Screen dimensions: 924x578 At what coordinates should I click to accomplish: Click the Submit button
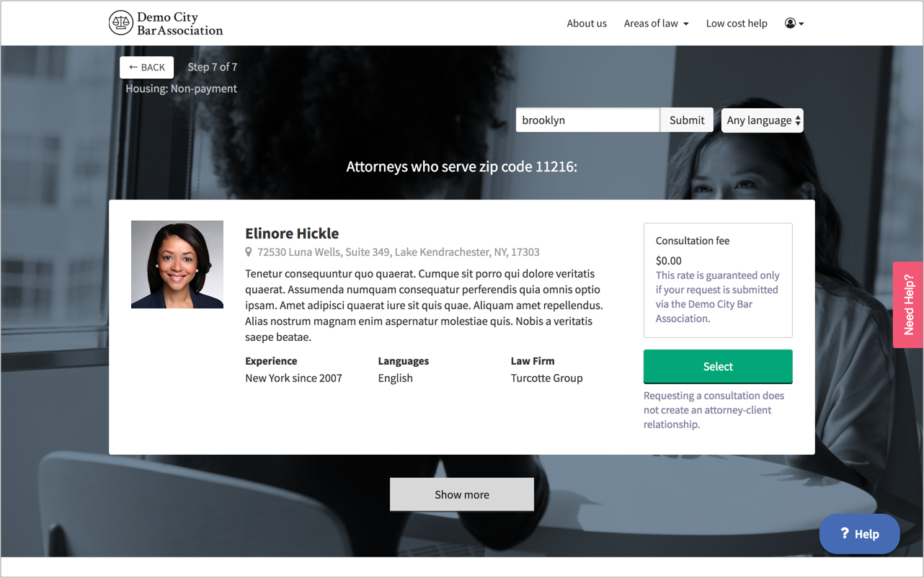(687, 120)
